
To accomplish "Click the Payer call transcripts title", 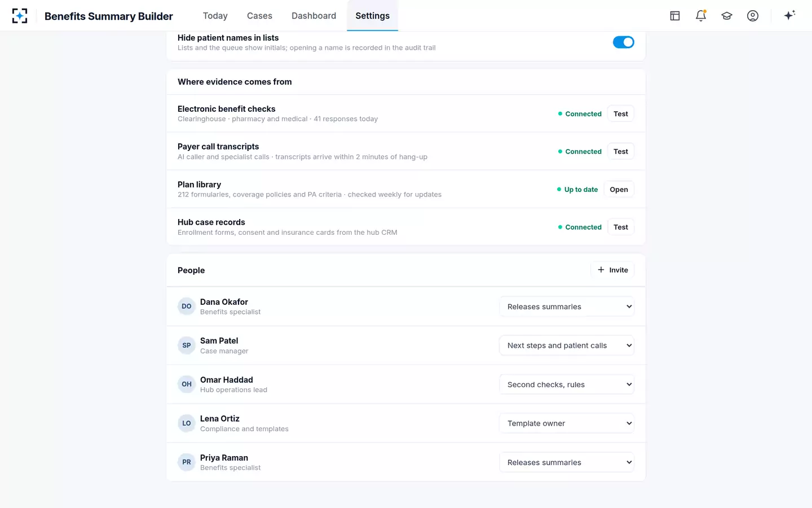I will point(218,147).
